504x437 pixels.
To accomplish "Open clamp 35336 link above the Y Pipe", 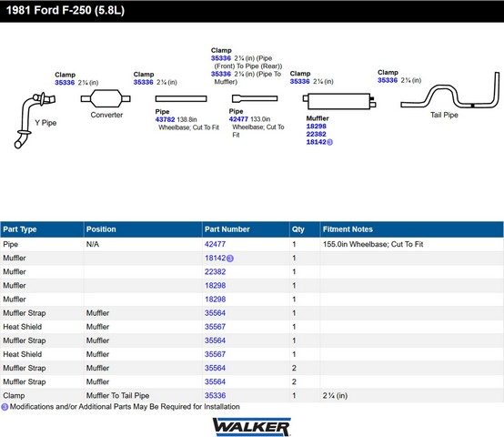I will 65,83.
